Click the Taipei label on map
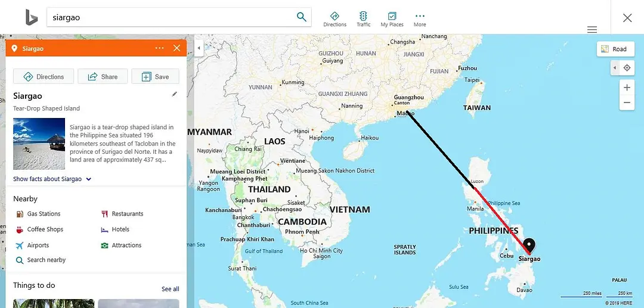This screenshot has height=308, width=644. [x=472, y=80]
